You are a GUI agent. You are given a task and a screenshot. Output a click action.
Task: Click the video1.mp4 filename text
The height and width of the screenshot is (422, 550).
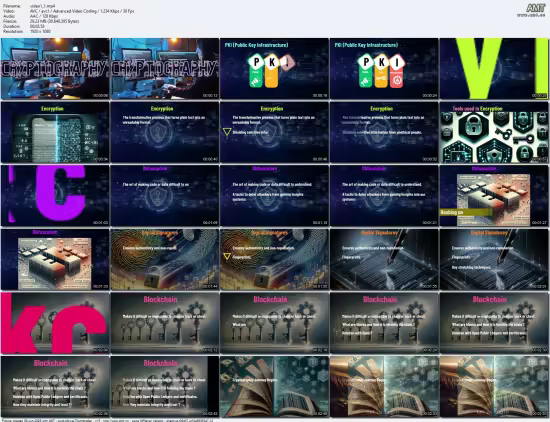42,6
